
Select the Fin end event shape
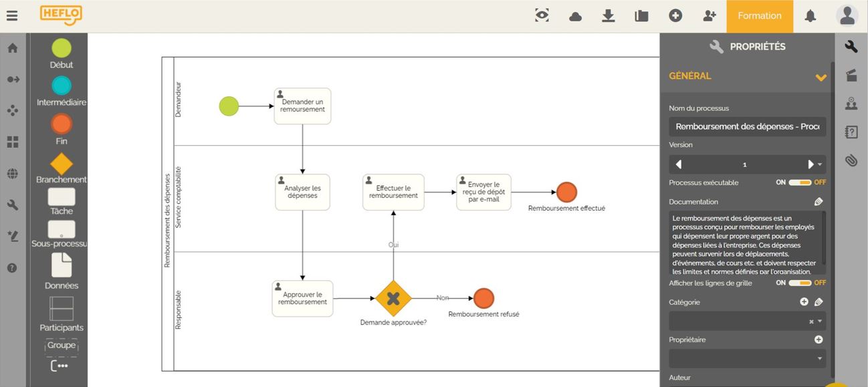62,124
